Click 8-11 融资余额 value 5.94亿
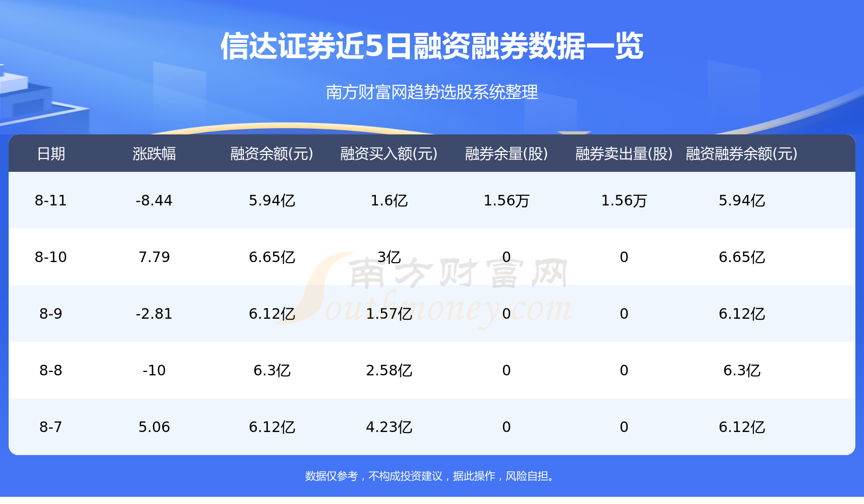Viewport: 864px width, 504px height. click(272, 200)
